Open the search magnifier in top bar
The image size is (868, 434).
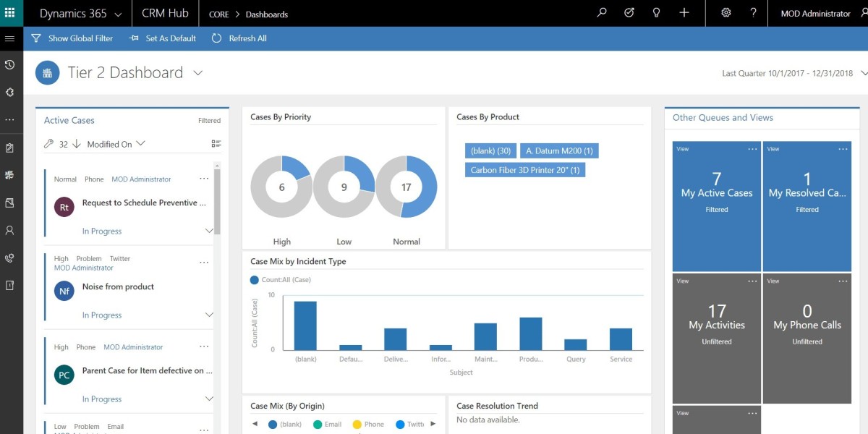602,13
